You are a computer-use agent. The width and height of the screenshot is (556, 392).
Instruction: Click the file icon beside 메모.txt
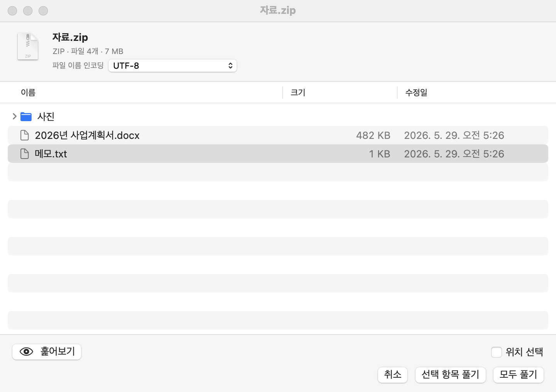24,154
